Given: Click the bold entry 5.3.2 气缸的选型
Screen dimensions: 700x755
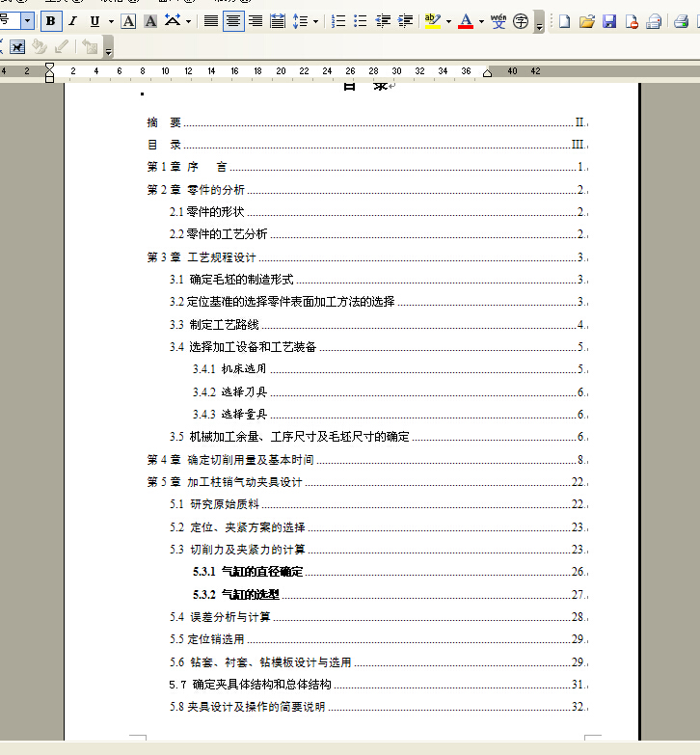Looking at the screenshot, I should click(x=236, y=595).
